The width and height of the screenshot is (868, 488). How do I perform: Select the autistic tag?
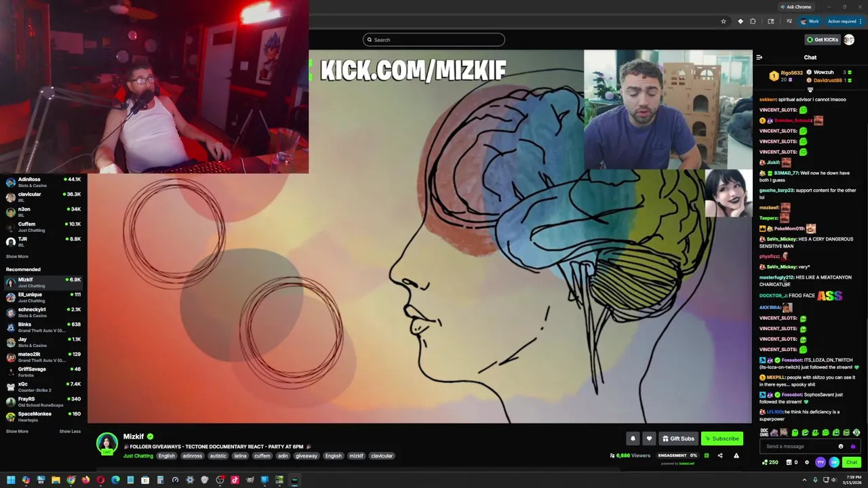[218, 456]
